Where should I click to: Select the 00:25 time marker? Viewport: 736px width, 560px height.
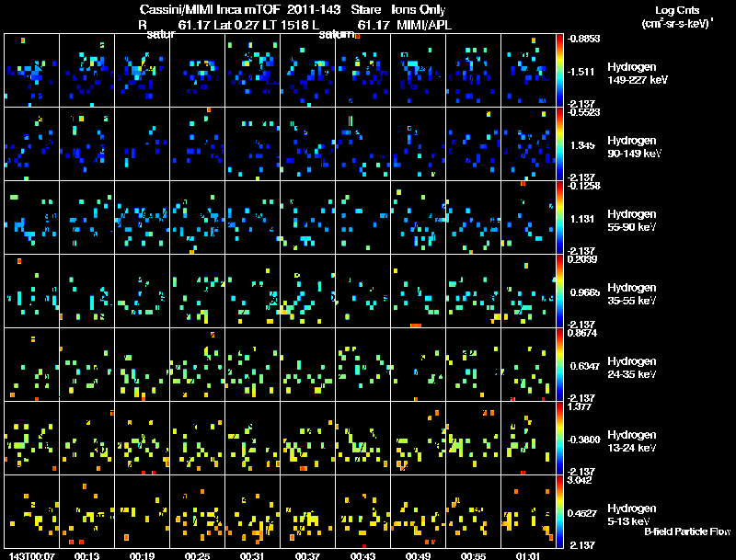(x=198, y=555)
